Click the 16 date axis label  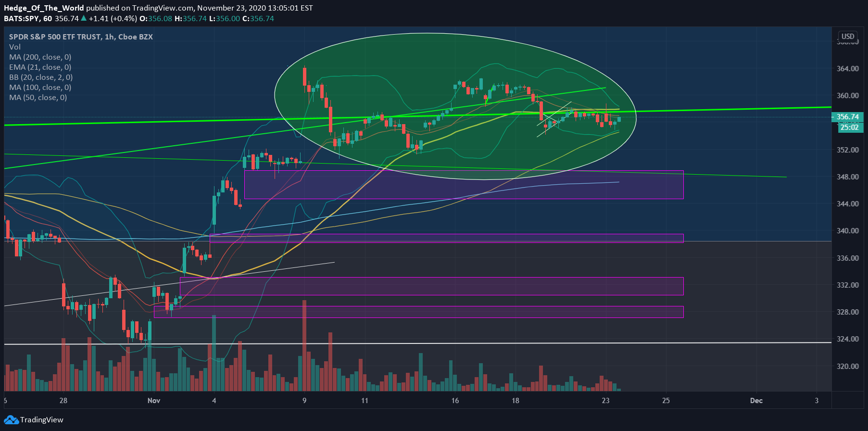[x=455, y=400]
